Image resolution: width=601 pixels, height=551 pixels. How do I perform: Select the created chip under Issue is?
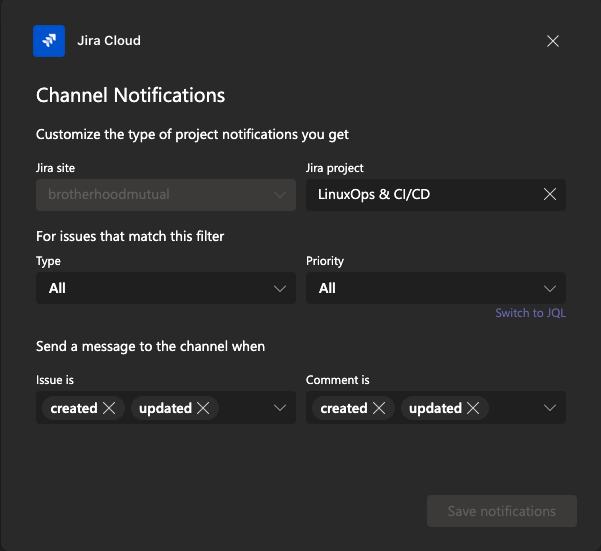point(83,408)
